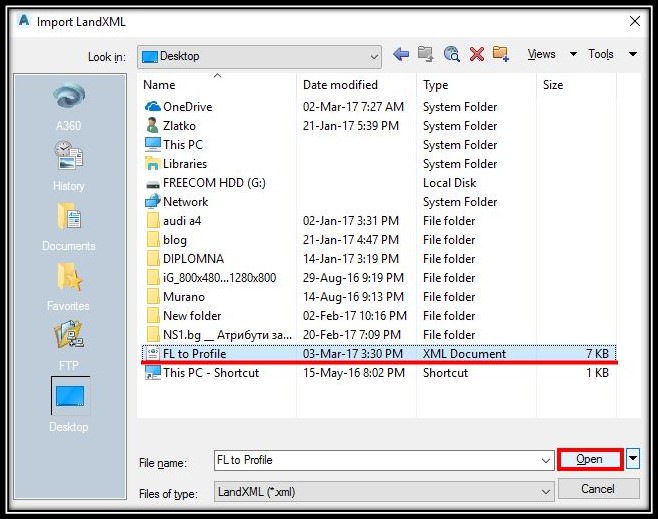
Task: Open the Views menu
Action: [541, 54]
